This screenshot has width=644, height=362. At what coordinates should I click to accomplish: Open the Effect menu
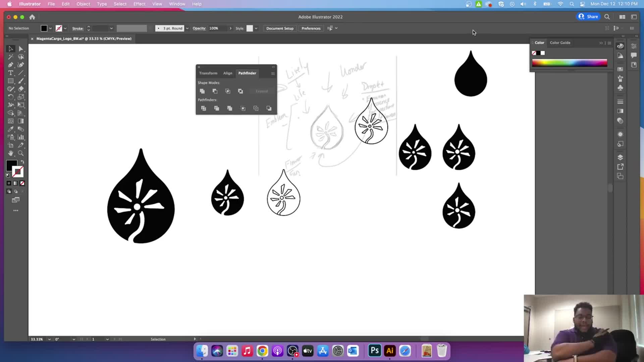point(139,4)
